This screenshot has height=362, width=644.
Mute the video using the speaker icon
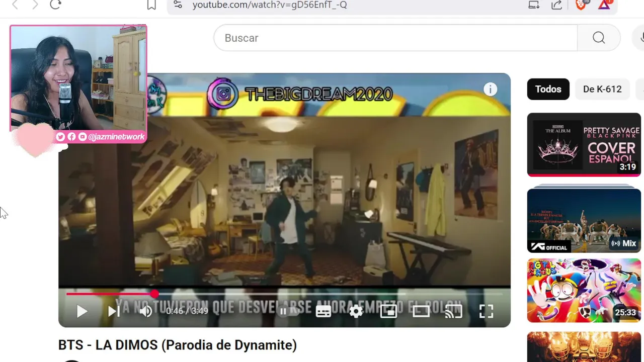(x=146, y=312)
